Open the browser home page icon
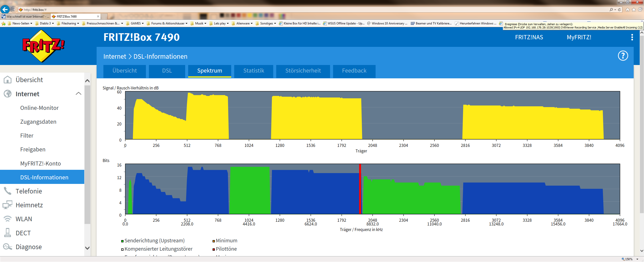This screenshot has width=644, height=262. (x=628, y=10)
